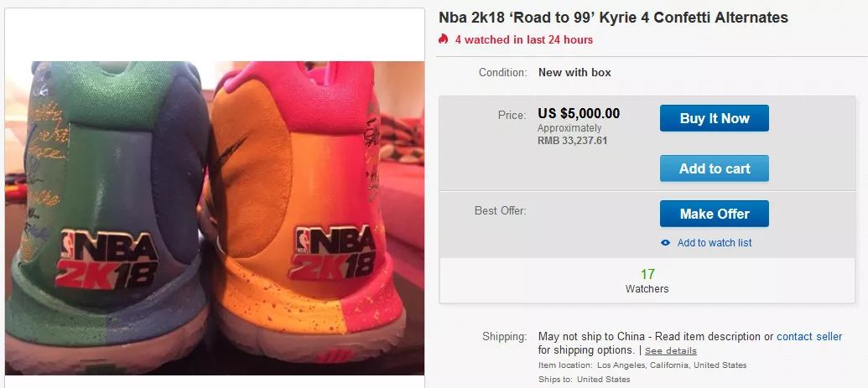
Task: Open the contact seller link
Action: click(x=808, y=336)
